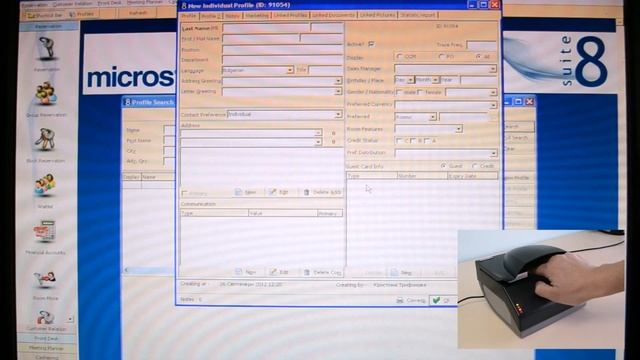Open the Room Move sidebar icon

point(45,279)
